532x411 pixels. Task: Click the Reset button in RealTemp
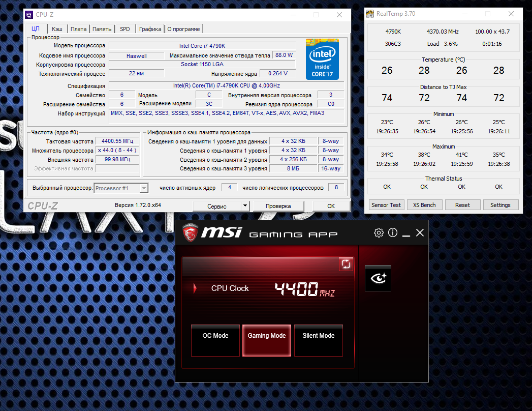click(462, 205)
